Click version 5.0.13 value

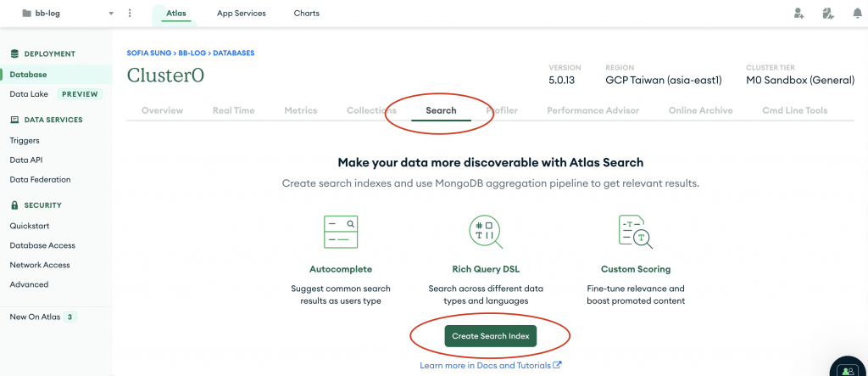[x=562, y=81]
